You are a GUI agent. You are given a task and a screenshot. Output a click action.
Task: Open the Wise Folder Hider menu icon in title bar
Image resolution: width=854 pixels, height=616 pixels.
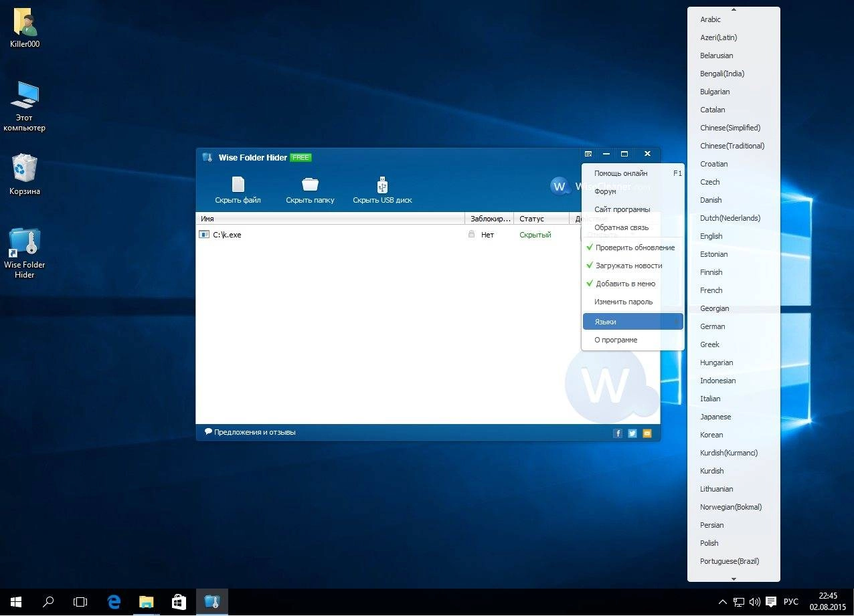(x=588, y=154)
